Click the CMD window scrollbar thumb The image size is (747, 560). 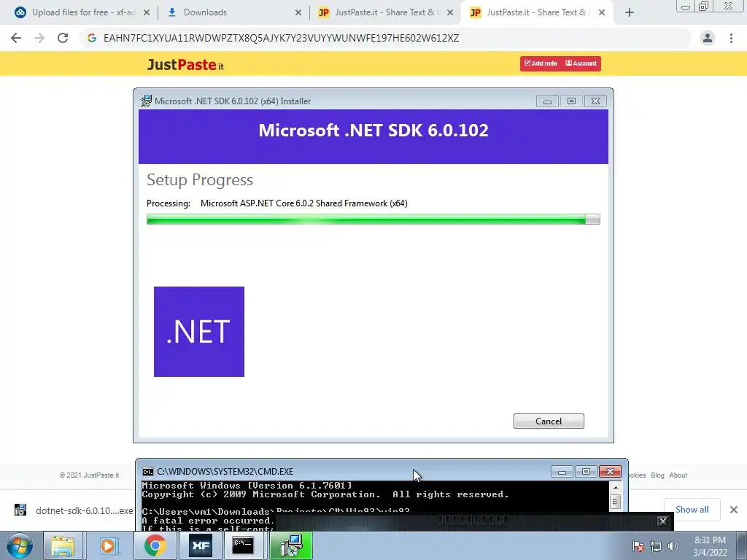615,502
